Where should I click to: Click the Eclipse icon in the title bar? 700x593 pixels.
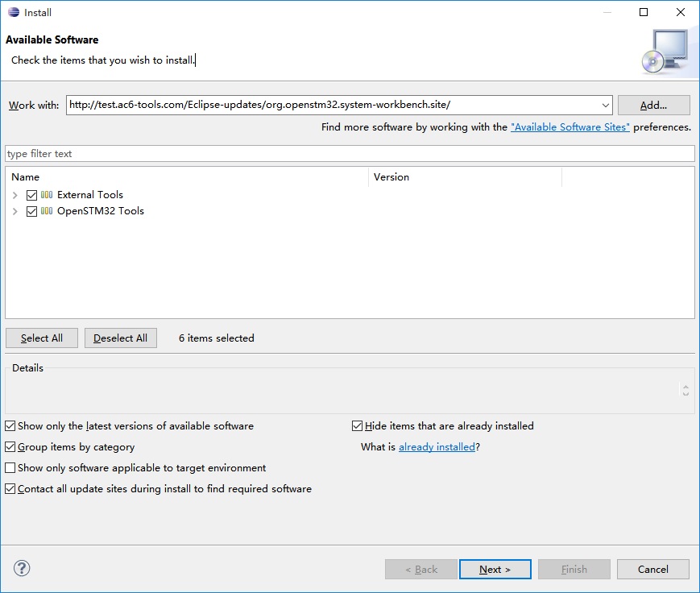click(14, 13)
